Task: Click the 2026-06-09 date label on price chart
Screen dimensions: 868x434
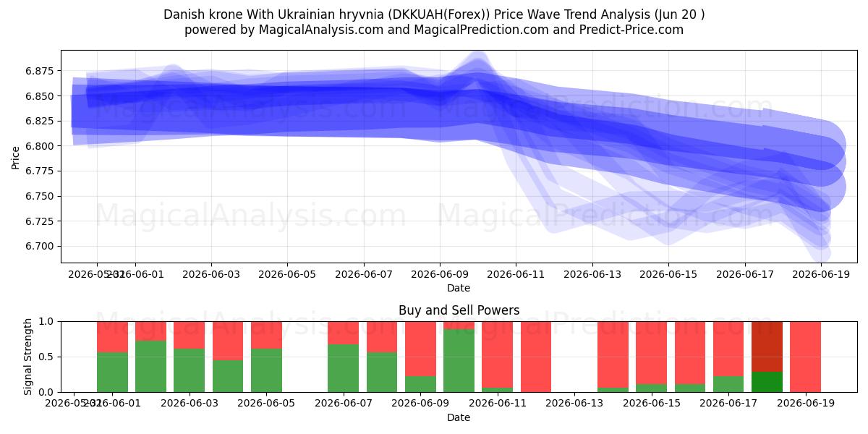Action: coord(440,274)
